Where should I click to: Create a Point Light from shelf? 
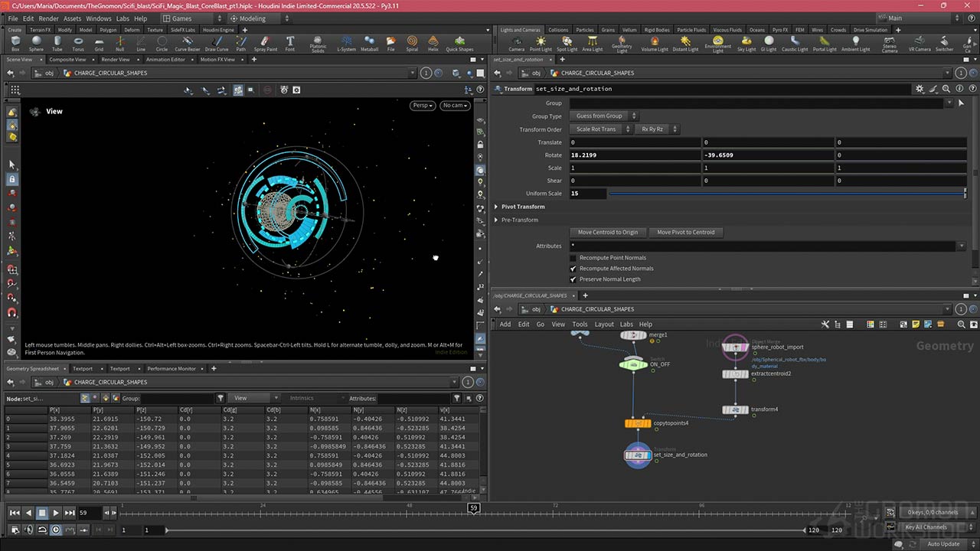tap(541, 43)
